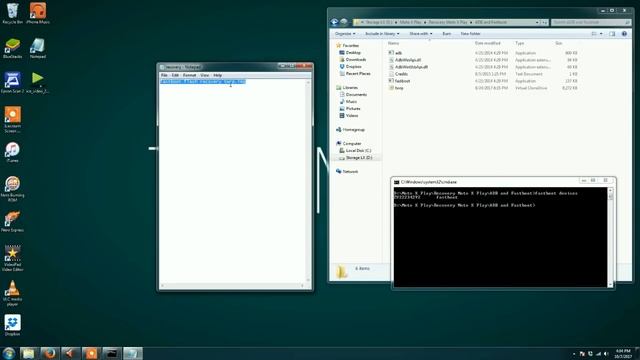The height and width of the screenshot is (360, 640).
Task: Open Notepad Help menu
Action: pyautogui.click(x=218, y=75)
